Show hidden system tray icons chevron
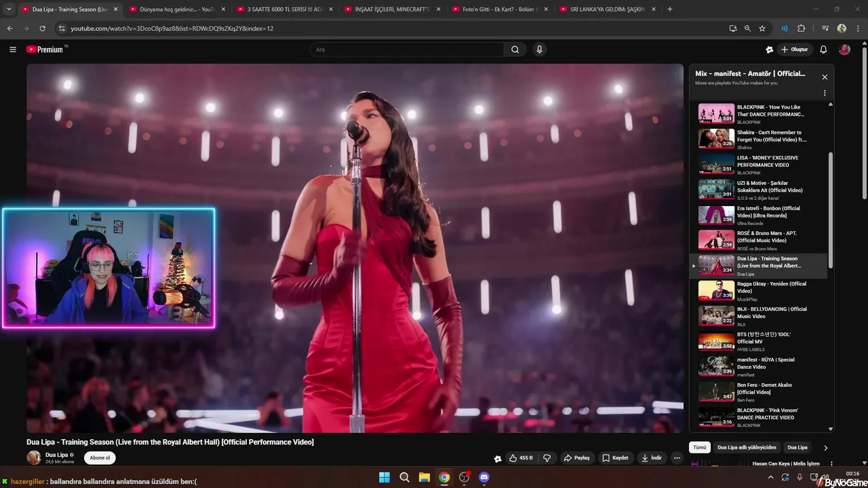Screen dimensions: 868x488 770,477
